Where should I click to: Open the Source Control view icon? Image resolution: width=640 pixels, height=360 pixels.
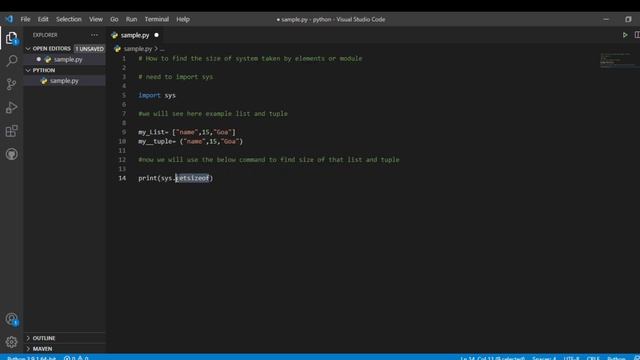tap(11, 84)
